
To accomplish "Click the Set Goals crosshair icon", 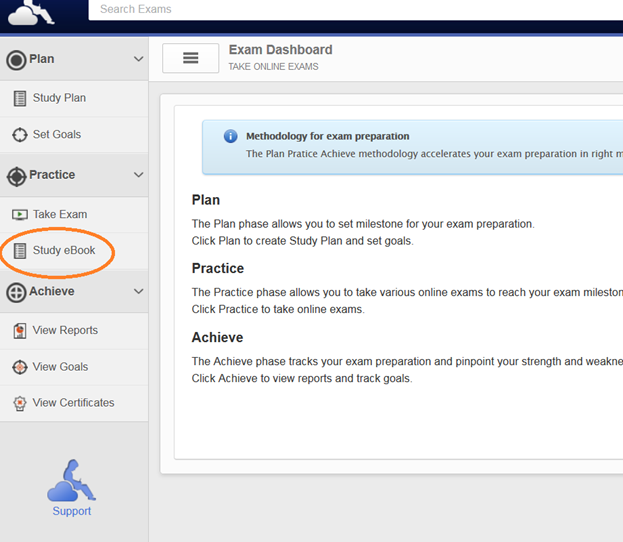I will [x=19, y=135].
